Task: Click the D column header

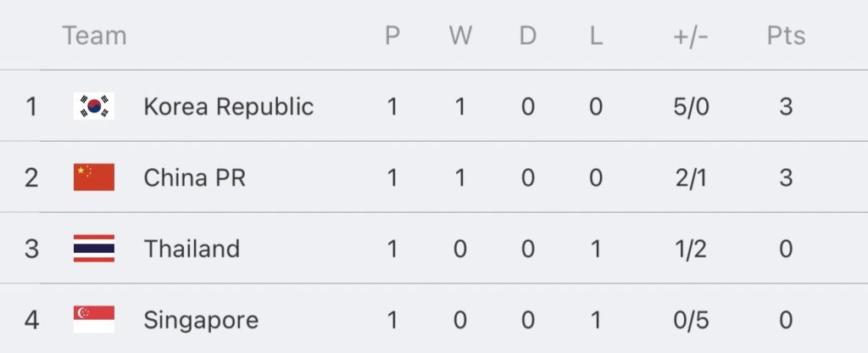Action: 528,36
